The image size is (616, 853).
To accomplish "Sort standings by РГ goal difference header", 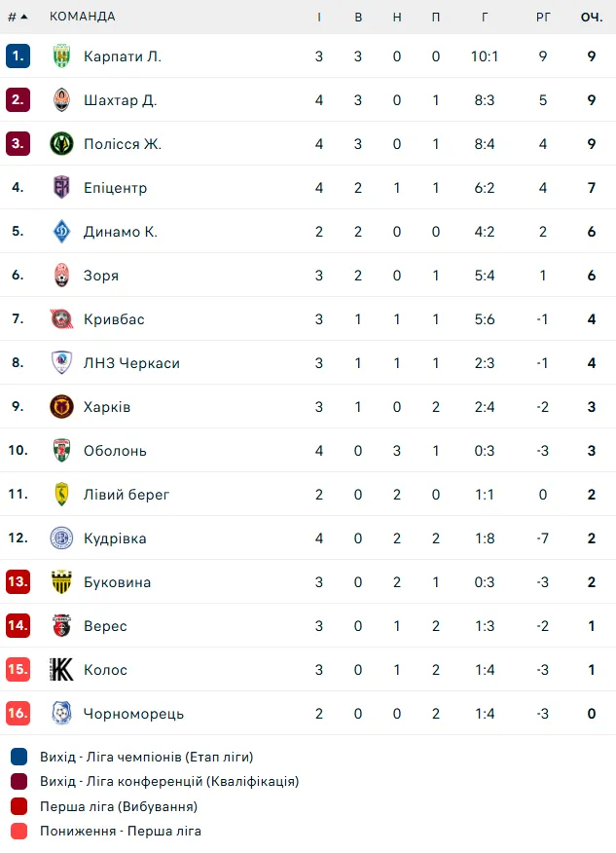I will [543, 17].
